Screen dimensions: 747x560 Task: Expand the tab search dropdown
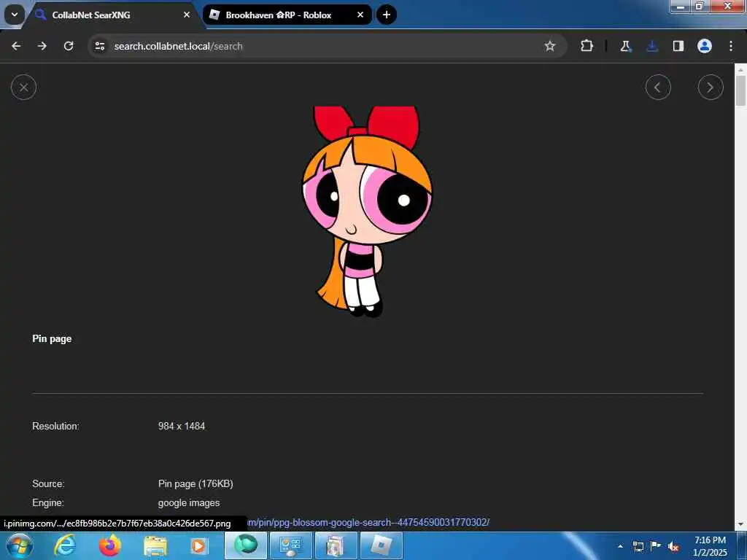(x=15, y=15)
